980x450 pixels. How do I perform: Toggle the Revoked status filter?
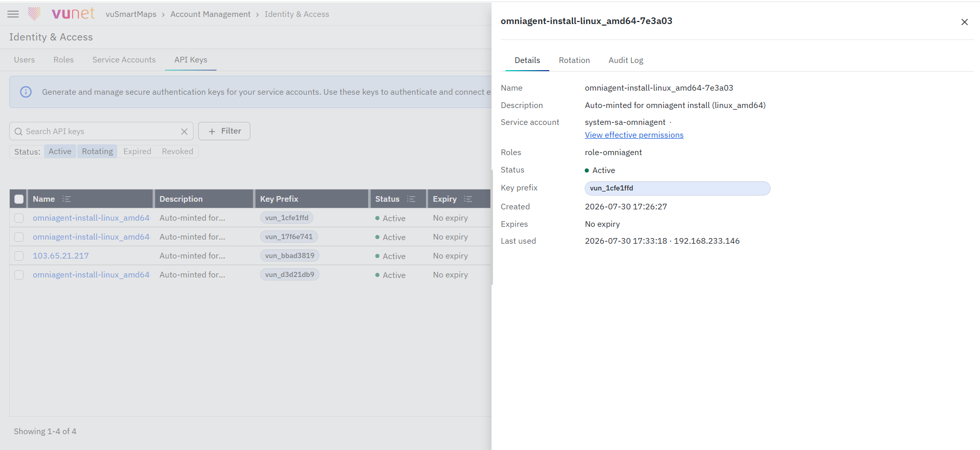[x=178, y=152]
